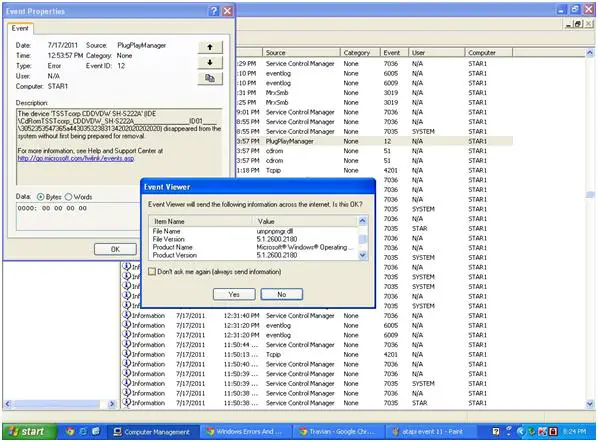The width and height of the screenshot is (598, 442).
Task: Select the Tcpip event 4201 row at 1:18 PM
Action: click(374, 170)
